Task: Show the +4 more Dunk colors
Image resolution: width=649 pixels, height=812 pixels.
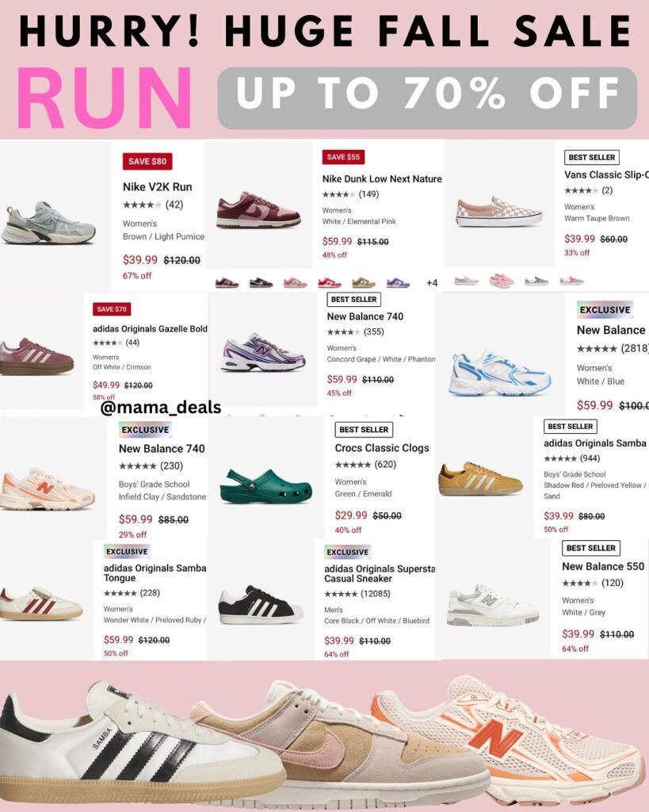Action: point(432,283)
